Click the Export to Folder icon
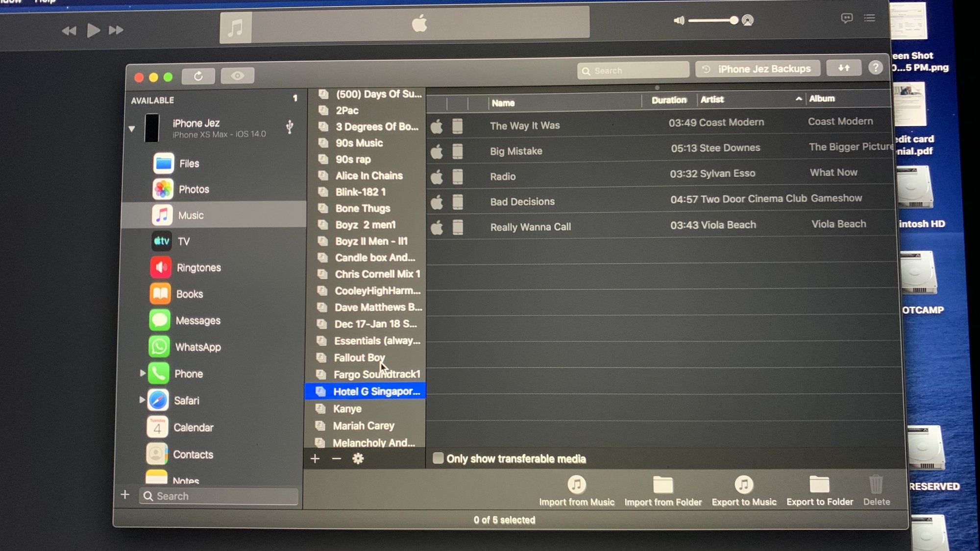The image size is (980, 551). pos(819,485)
